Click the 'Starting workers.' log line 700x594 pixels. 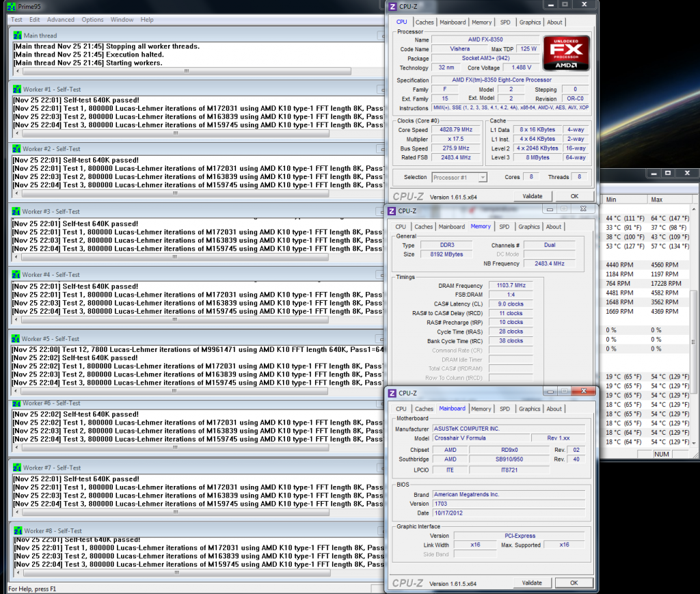pos(88,63)
